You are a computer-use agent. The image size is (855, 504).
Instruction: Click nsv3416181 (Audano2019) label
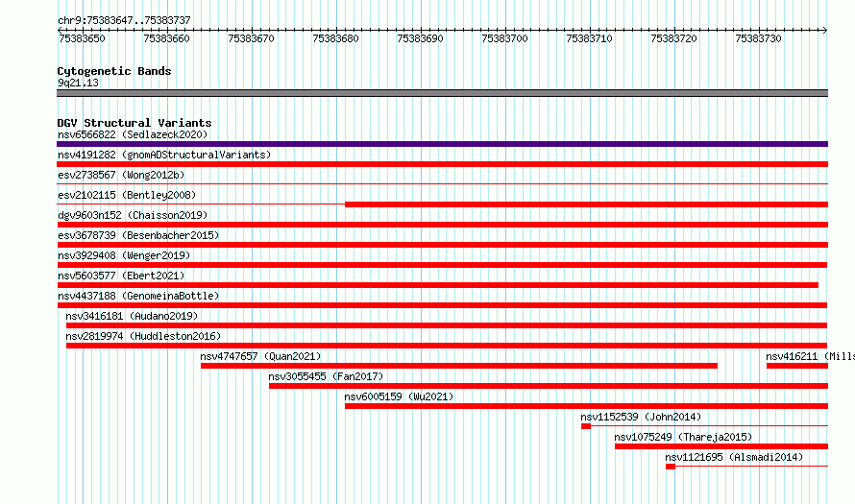(x=132, y=316)
